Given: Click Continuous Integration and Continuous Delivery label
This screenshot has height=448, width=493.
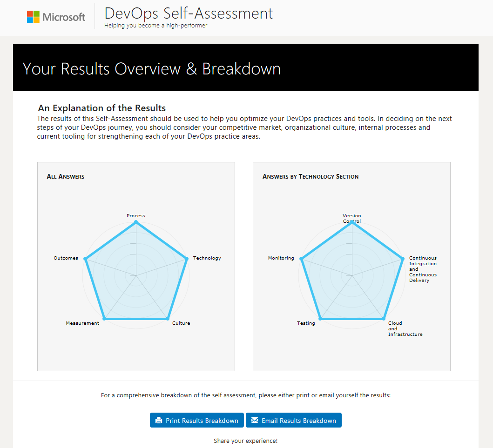Looking at the screenshot, I should point(423,269).
